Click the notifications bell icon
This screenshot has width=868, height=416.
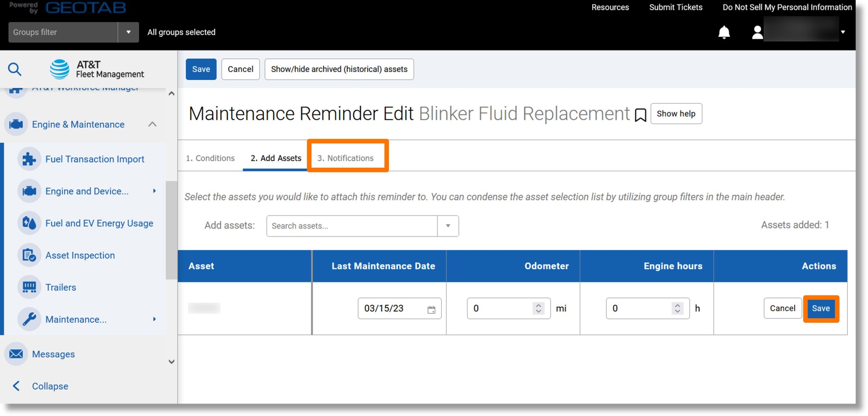(724, 32)
